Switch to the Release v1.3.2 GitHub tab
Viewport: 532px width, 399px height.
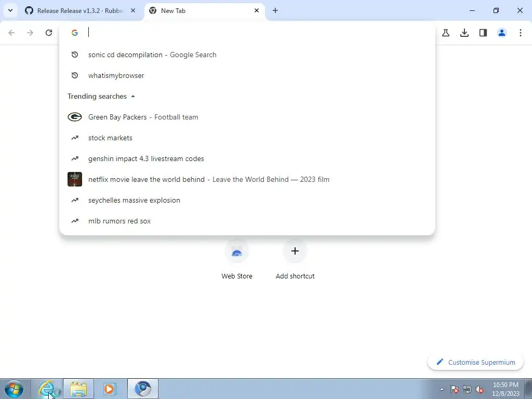tap(81, 10)
